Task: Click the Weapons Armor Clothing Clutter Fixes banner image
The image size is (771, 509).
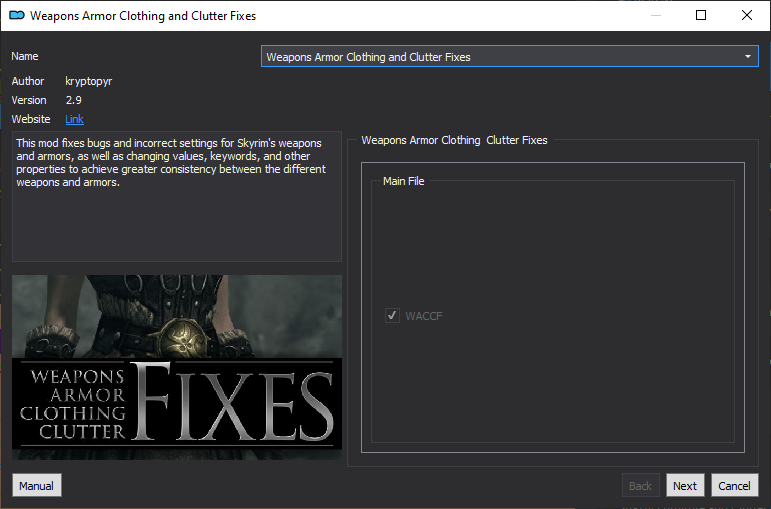Action: tap(177, 367)
